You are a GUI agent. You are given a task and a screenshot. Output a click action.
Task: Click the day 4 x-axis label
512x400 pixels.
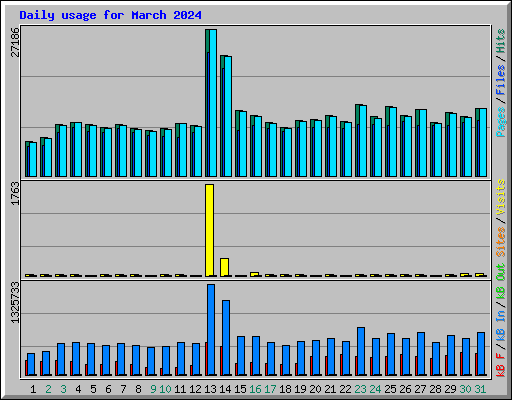(78, 389)
